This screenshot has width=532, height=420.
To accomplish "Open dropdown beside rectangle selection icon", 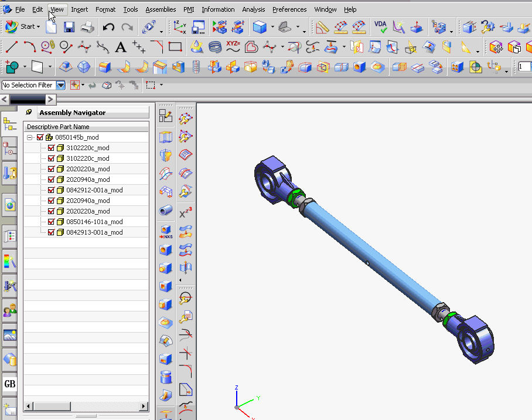I will click(x=161, y=84).
